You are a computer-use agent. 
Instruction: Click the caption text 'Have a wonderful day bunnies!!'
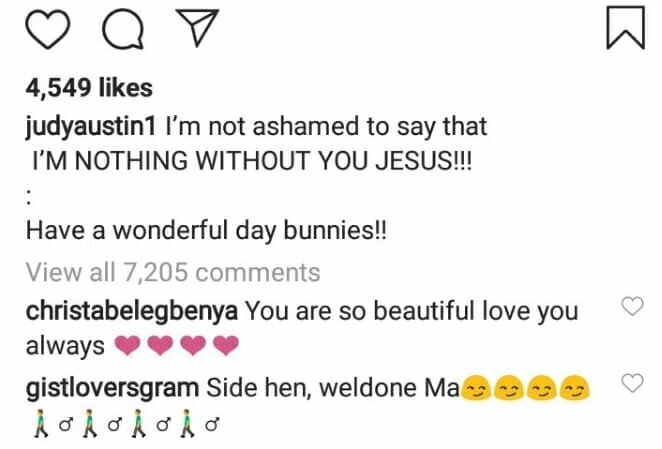pos(206,231)
